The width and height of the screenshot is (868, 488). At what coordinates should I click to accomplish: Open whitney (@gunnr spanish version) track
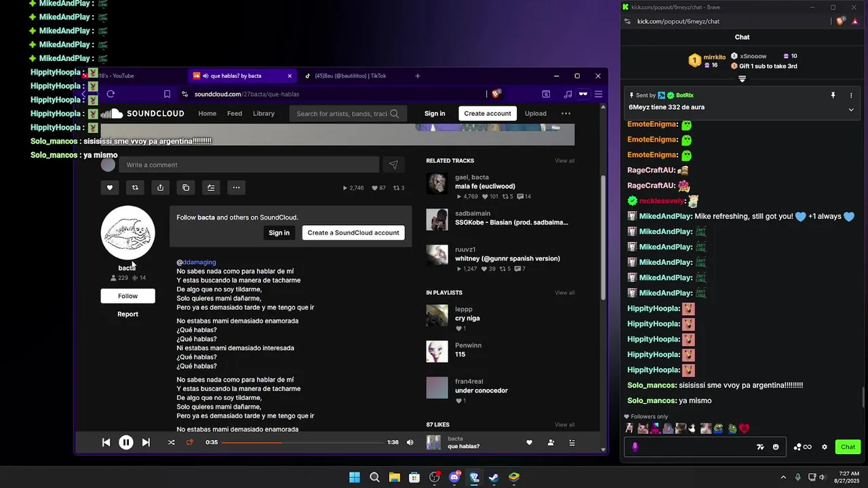tap(507, 258)
